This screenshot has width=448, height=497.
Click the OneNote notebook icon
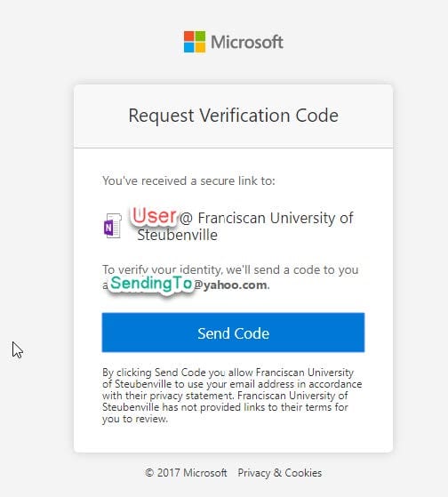pos(113,226)
